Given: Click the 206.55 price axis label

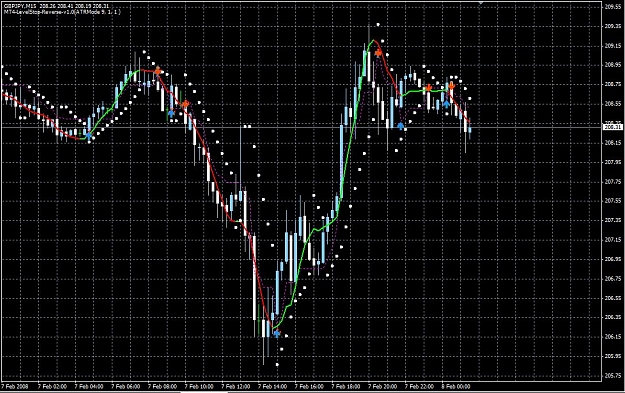Looking at the screenshot, I should point(612,298).
